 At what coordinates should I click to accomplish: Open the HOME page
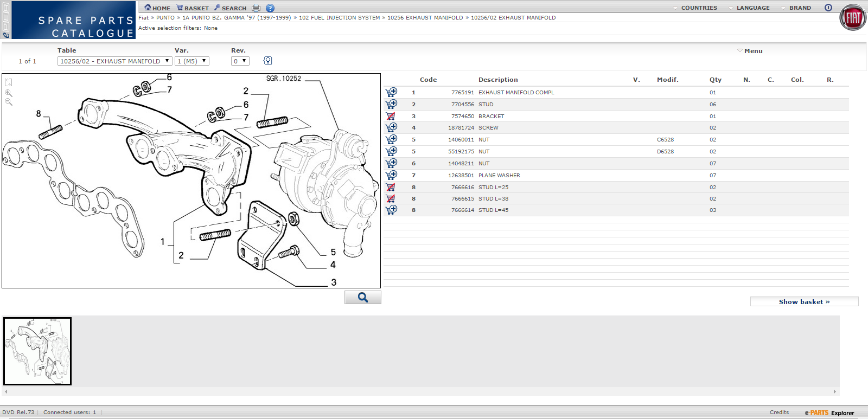click(x=157, y=8)
